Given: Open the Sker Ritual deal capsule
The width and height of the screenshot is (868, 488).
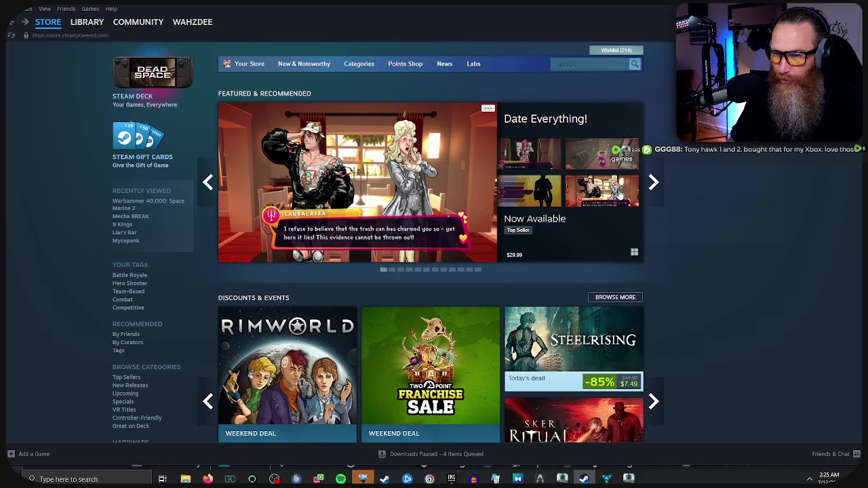Looking at the screenshot, I should 574,420.
